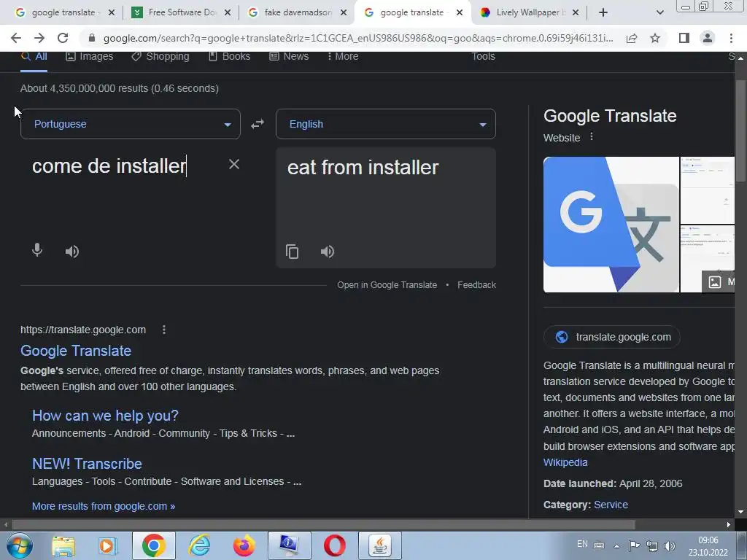Open search Tools
Image resolution: width=747 pixels, height=560 pixels.
coord(483,56)
